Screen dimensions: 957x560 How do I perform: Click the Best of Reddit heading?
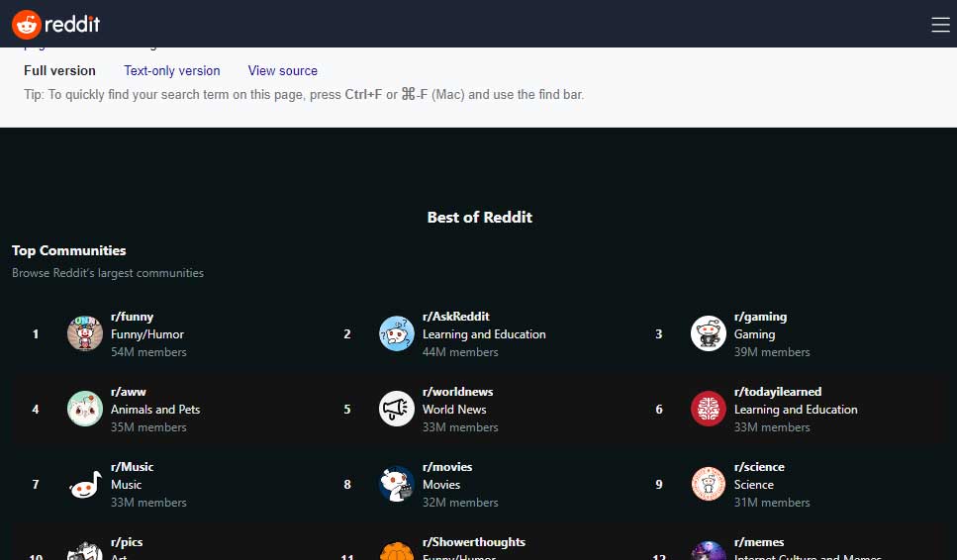point(480,217)
